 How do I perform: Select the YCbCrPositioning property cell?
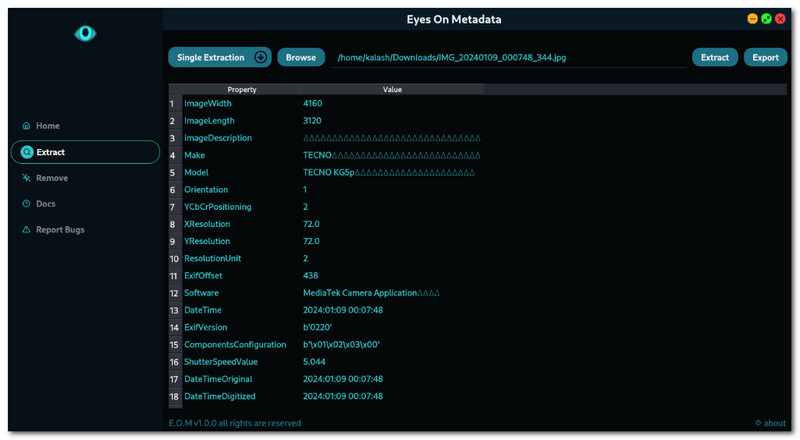[x=241, y=207]
